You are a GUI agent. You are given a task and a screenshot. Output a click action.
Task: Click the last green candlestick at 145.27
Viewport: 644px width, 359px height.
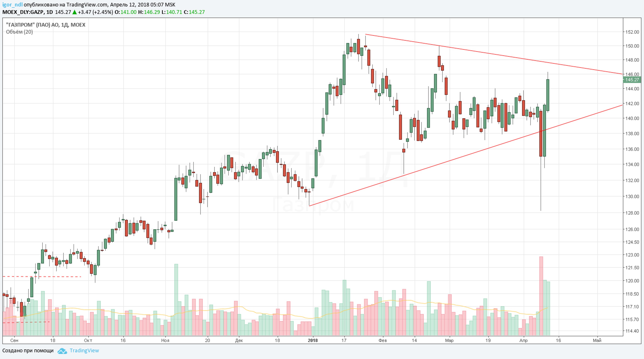coord(548,95)
